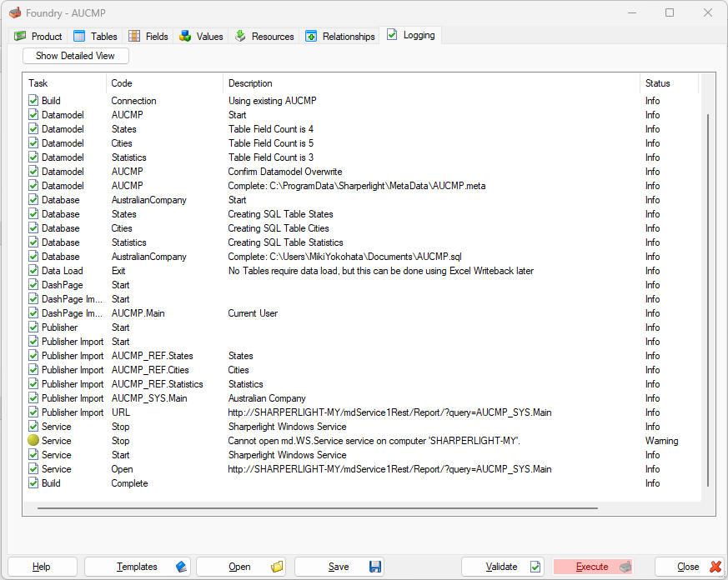Click check icon for Build Complete row

33,483
